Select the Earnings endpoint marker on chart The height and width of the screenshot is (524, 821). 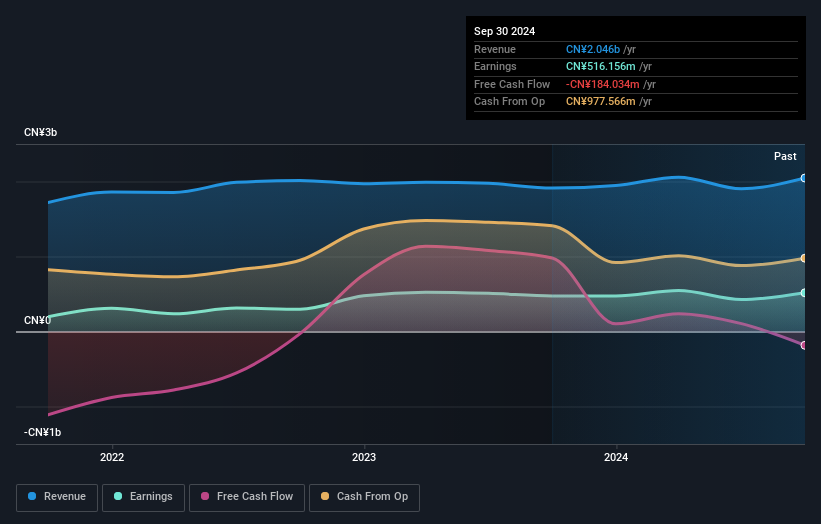pos(804,293)
